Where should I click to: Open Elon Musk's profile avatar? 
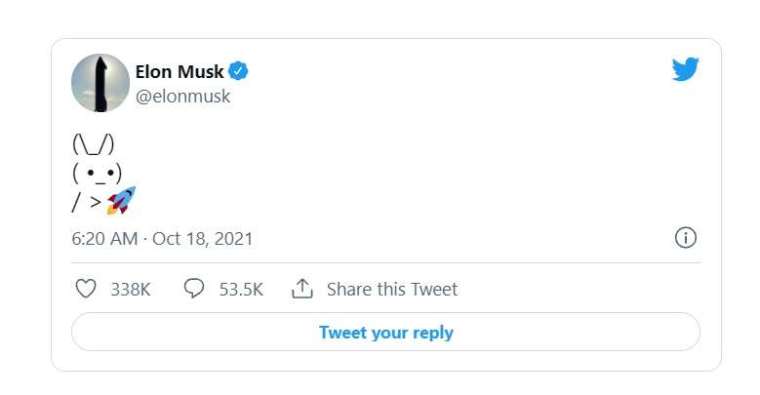100,83
